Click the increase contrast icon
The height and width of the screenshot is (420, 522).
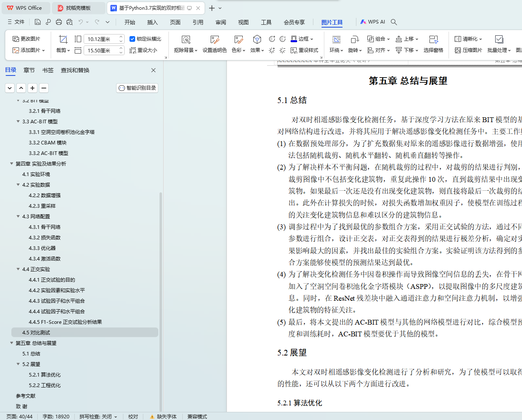pos(272,39)
